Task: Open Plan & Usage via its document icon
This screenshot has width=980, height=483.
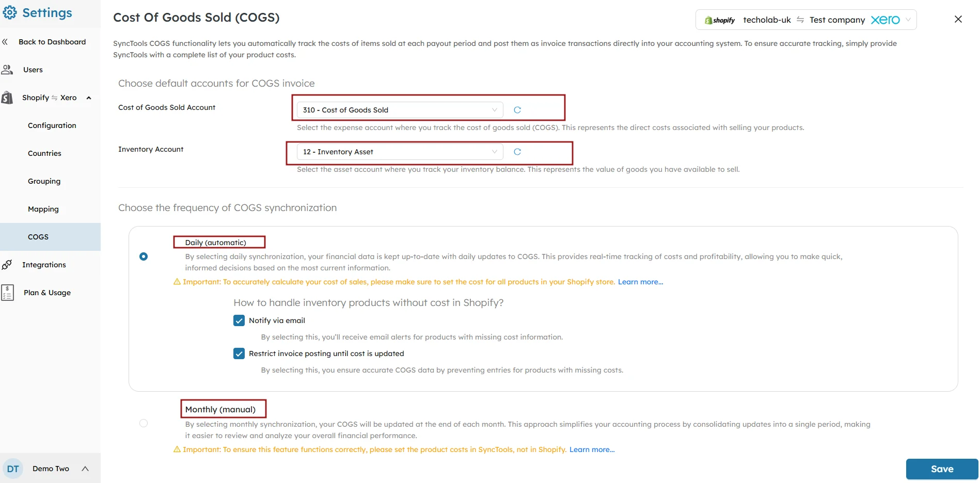Action: (x=7, y=292)
